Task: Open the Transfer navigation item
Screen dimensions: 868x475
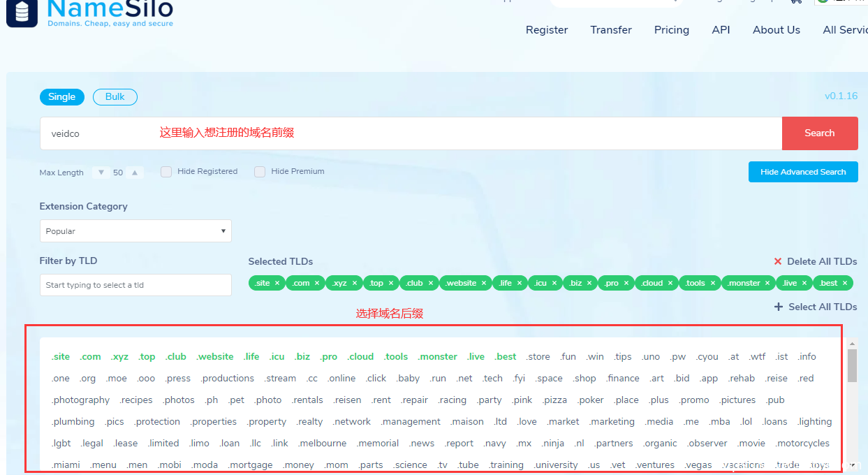Action: [x=610, y=30]
